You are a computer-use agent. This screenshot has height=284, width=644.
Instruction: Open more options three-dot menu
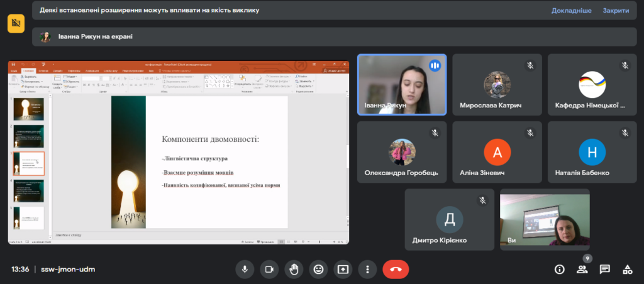tap(367, 269)
